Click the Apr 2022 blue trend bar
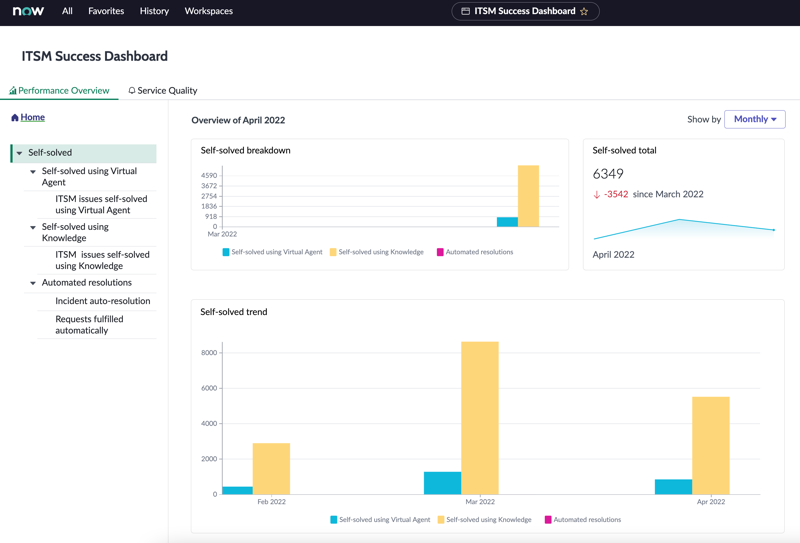800x543 pixels. coord(673,487)
